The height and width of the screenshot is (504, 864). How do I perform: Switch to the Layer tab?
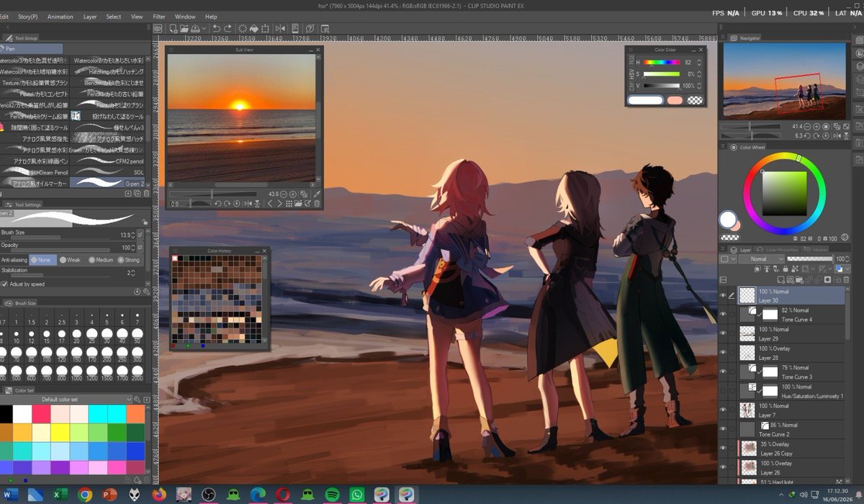click(742, 249)
